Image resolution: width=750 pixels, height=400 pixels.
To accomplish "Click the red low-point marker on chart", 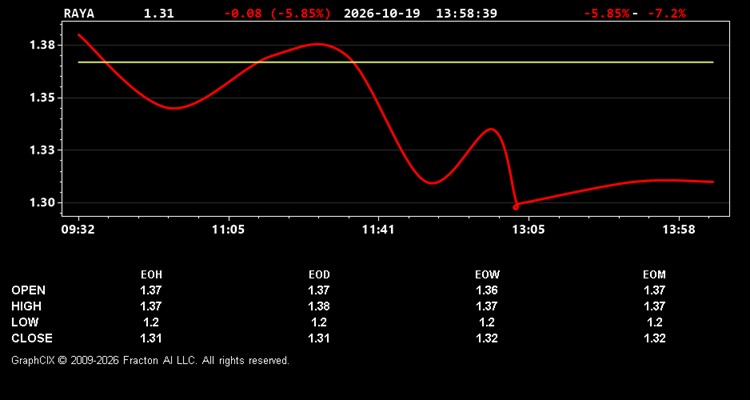I will [516, 207].
